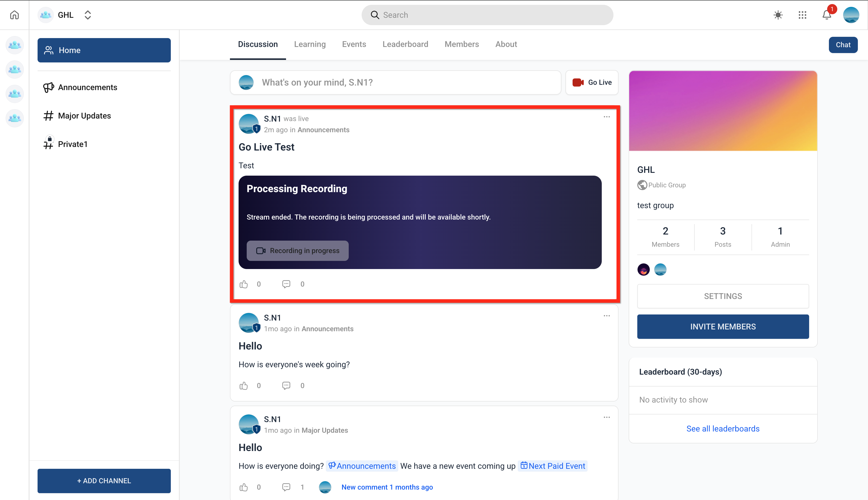Switch to the Learning tab
The image size is (868, 500).
point(309,44)
